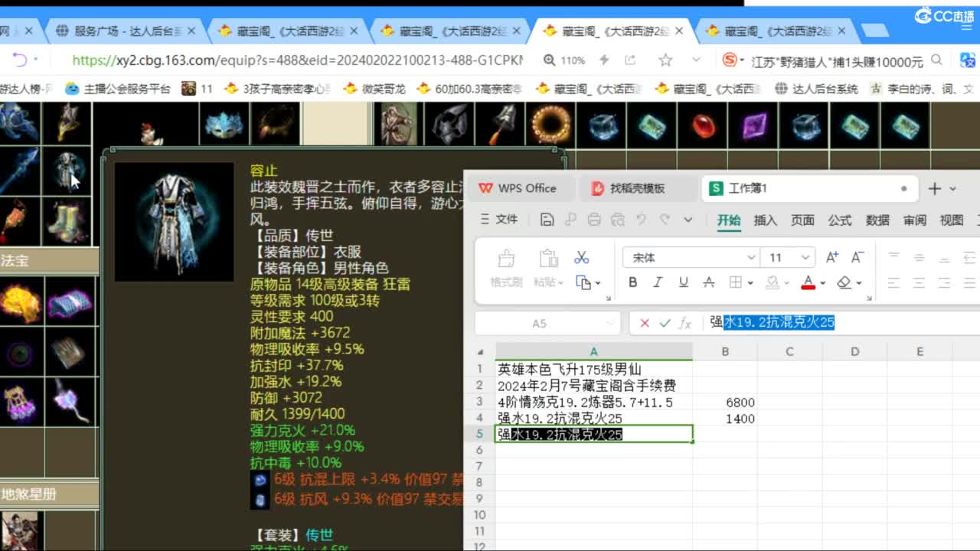The image size is (980, 551).
Task: Open bookmark 3孩子高亲密孝心
Action: point(277,89)
